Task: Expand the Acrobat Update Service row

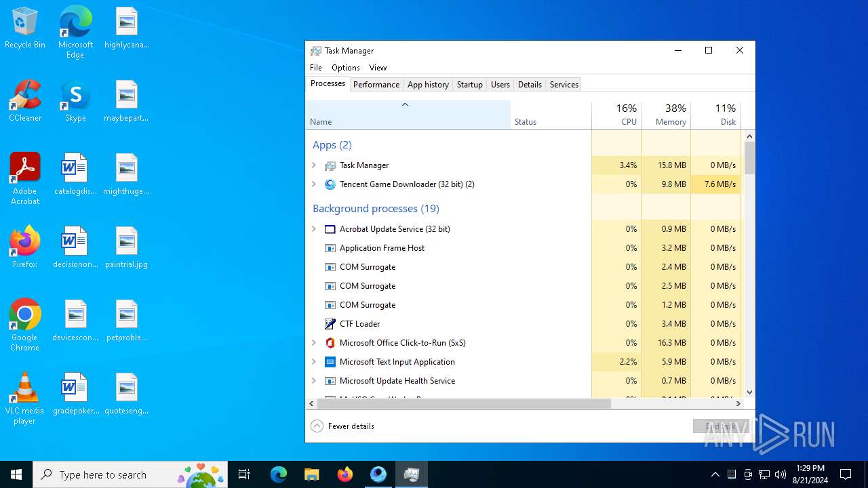Action: pyautogui.click(x=314, y=229)
